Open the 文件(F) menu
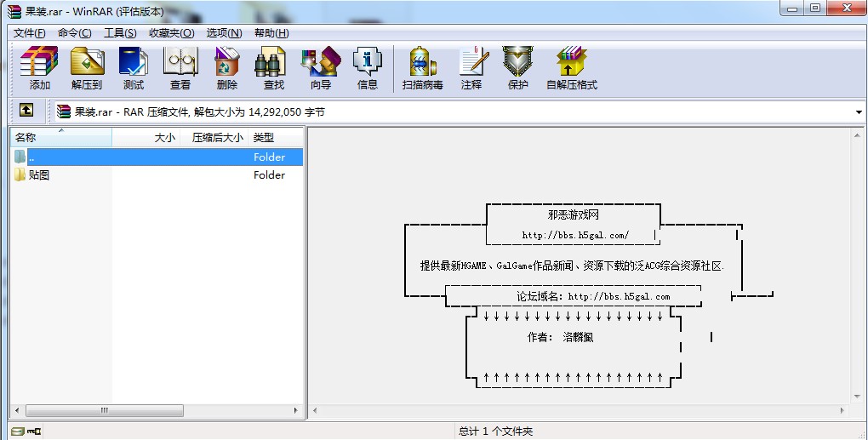Image resolution: width=868 pixels, height=440 pixels. tap(30, 33)
